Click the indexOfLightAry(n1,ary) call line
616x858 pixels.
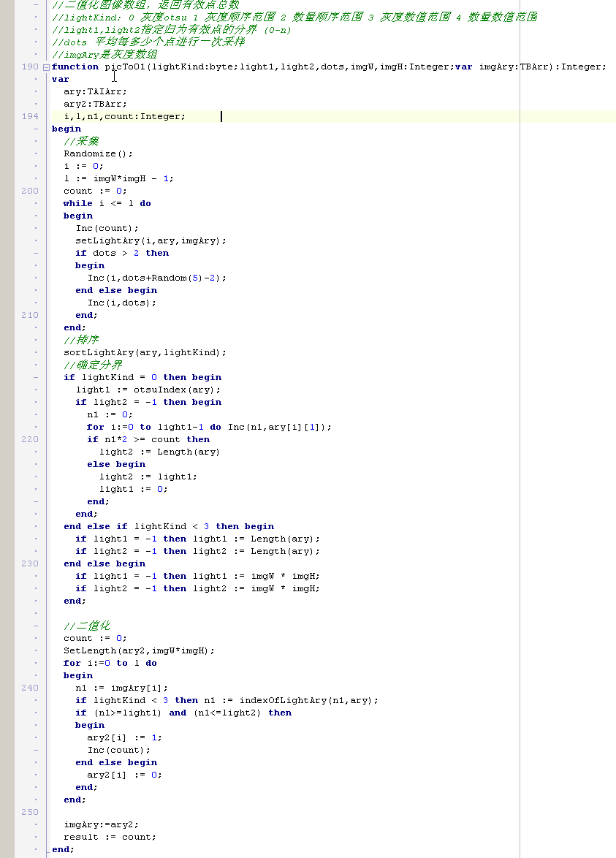coord(227,700)
